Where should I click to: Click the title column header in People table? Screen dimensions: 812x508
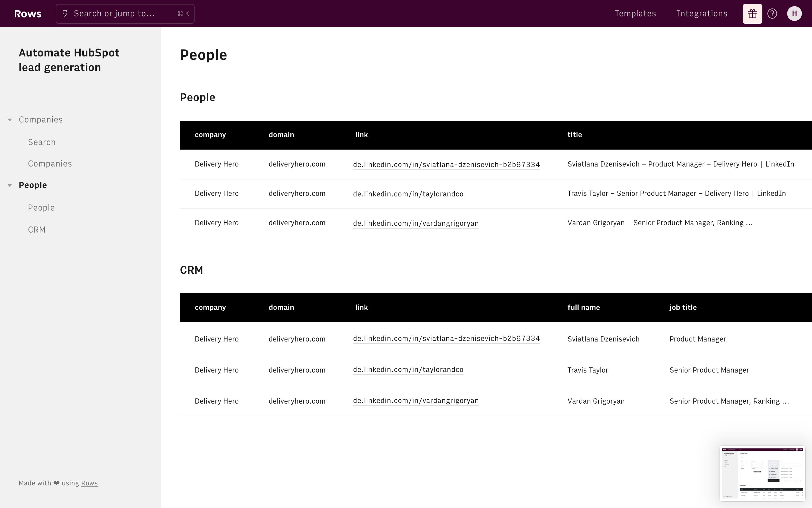pyautogui.click(x=574, y=135)
